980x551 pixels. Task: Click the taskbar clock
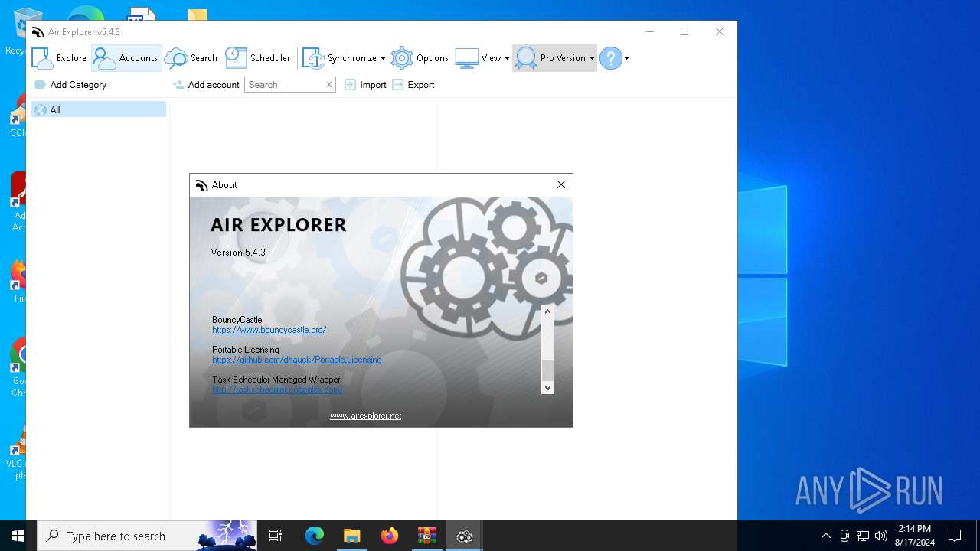[x=915, y=536]
